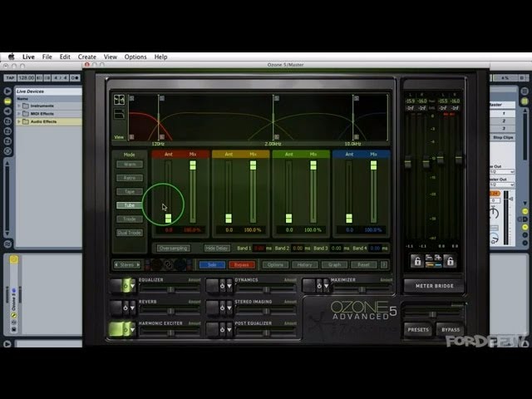Open the Options menu
The height and width of the screenshot is (399, 532).
click(x=135, y=57)
